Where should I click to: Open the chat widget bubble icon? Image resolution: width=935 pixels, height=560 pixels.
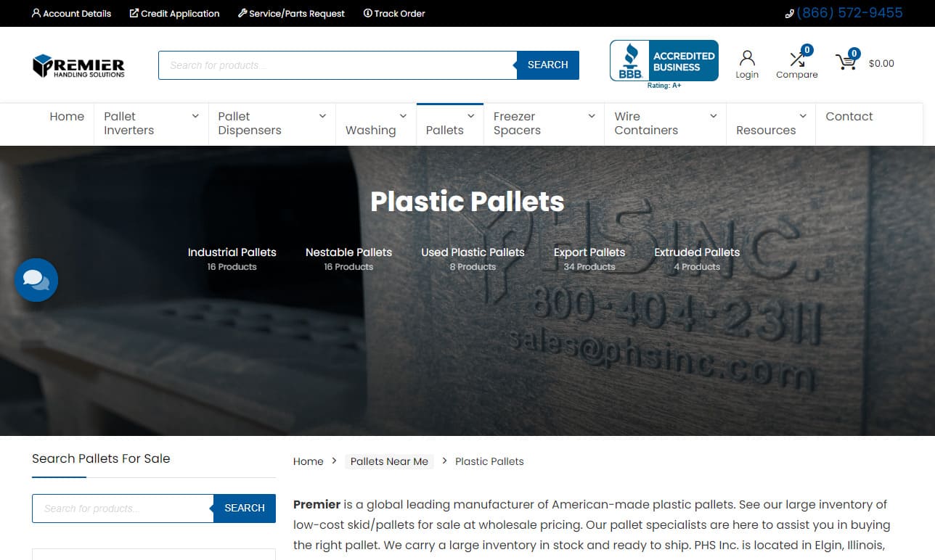pyautogui.click(x=36, y=279)
